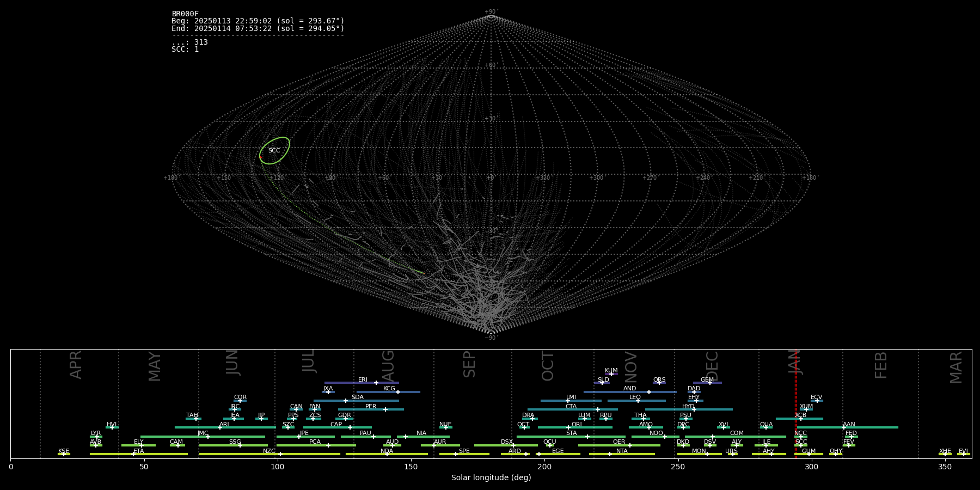Click the NCC shower label on timeline
The height and width of the screenshot is (490, 980).
click(x=800, y=433)
